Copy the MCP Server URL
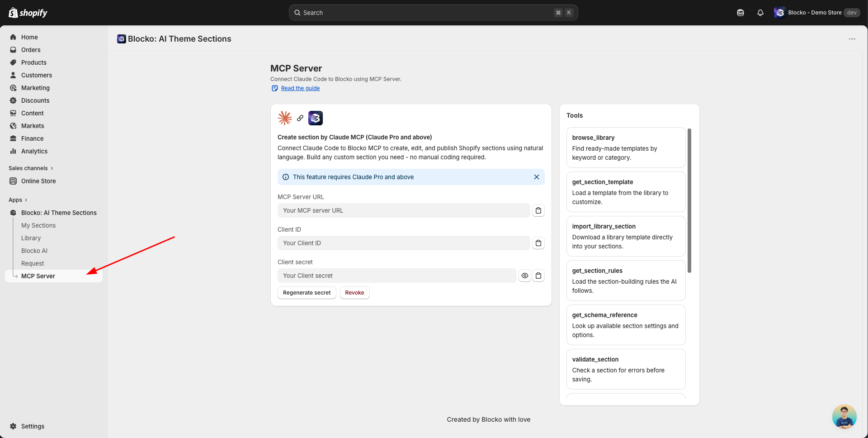The height and width of the screenshot is (438, 868). [x=538, y=210]
